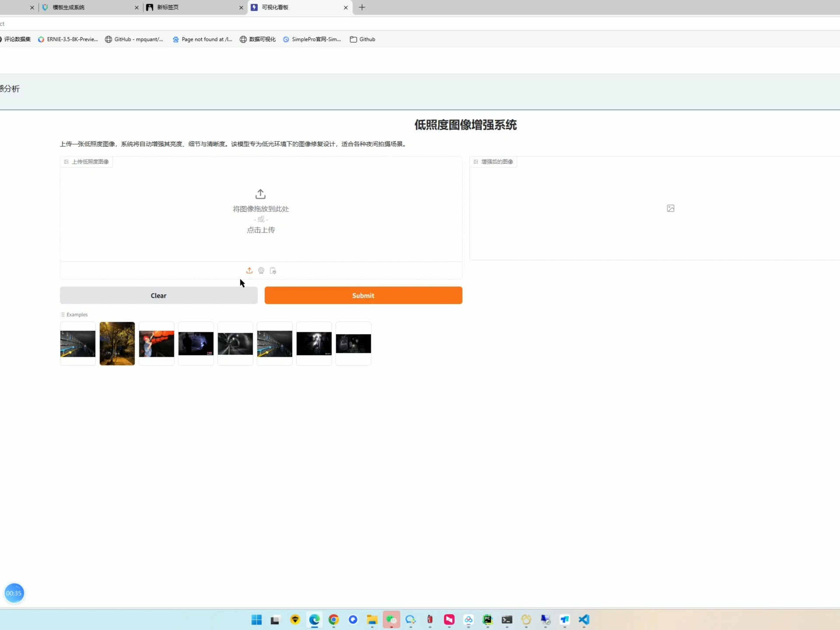
Task: Click the 上传低照度图像 panel label
Action: point(87,162)
